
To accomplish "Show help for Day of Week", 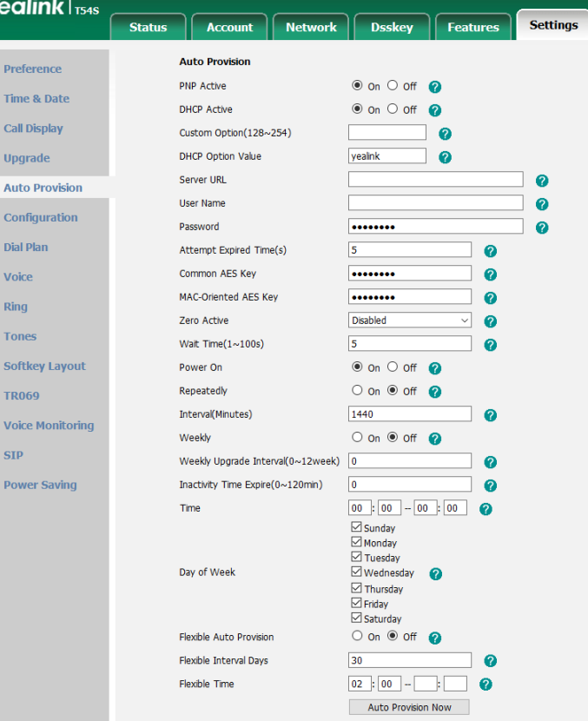I will tap(435, 574).
